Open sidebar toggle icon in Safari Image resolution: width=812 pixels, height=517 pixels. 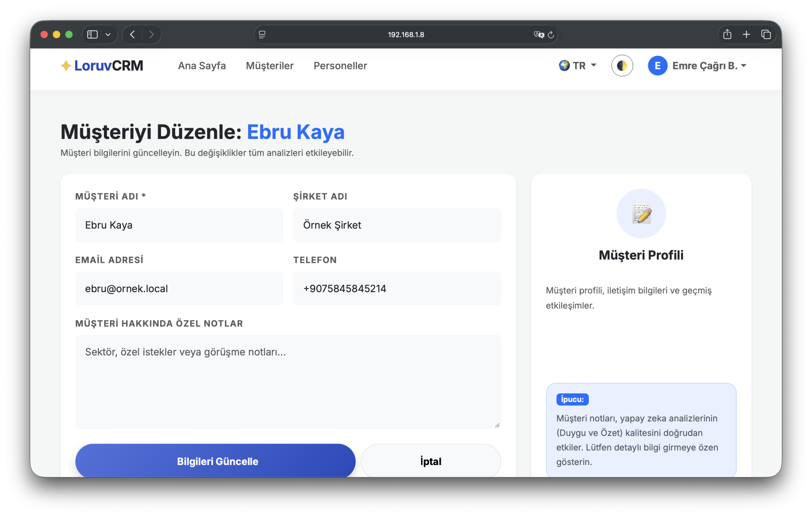(92, 34)
